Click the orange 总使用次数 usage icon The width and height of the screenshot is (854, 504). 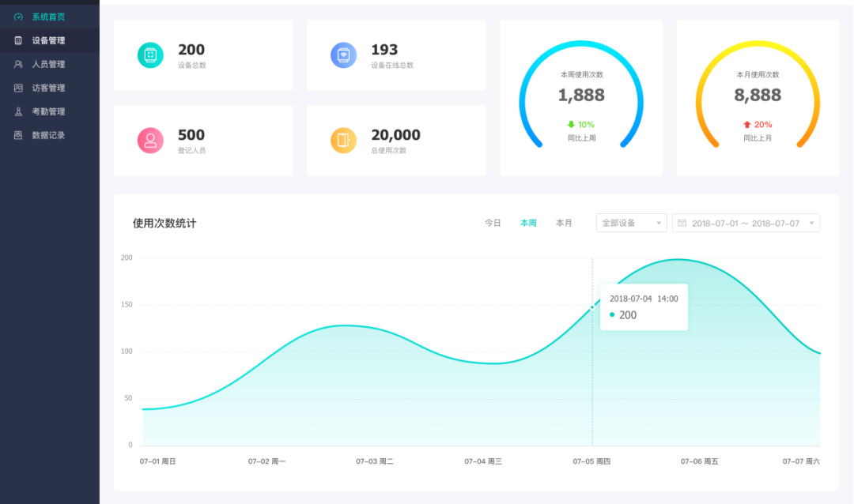[344, 141]
